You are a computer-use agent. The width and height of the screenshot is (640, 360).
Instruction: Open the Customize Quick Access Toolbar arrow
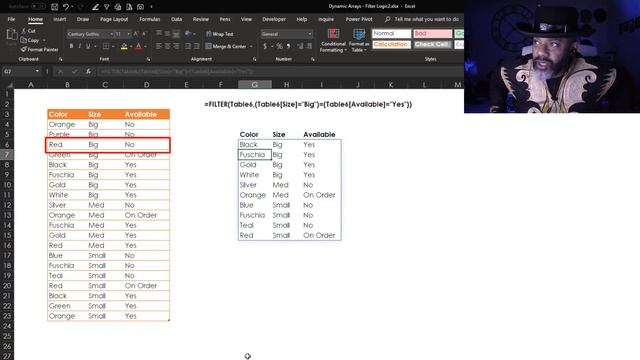pos(151,7)
